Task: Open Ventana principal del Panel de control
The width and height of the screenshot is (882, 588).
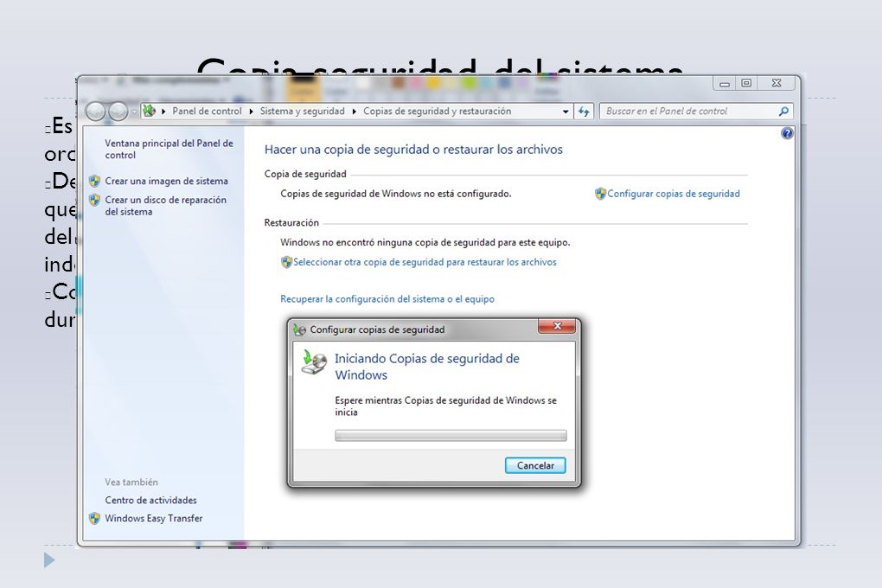Action: point(169,149)
